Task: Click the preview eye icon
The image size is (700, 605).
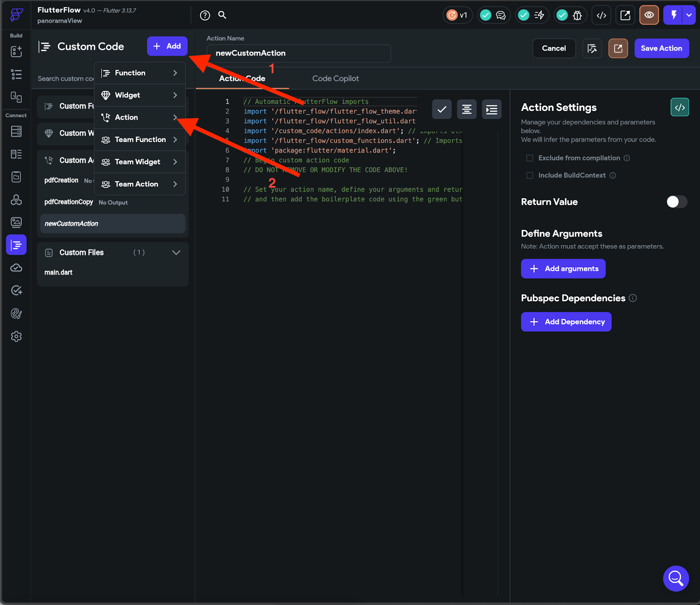Action: click(x=649, y=15)
